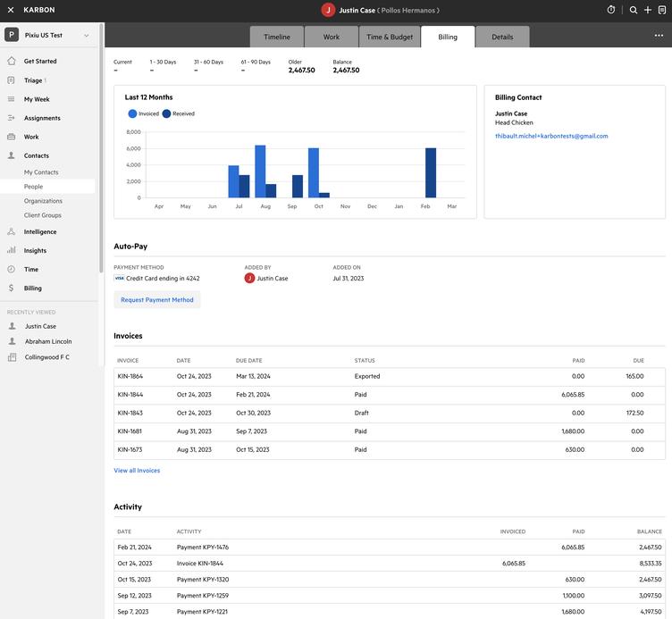Select People in the sidebar
The image size is (672, 619).
33,187
